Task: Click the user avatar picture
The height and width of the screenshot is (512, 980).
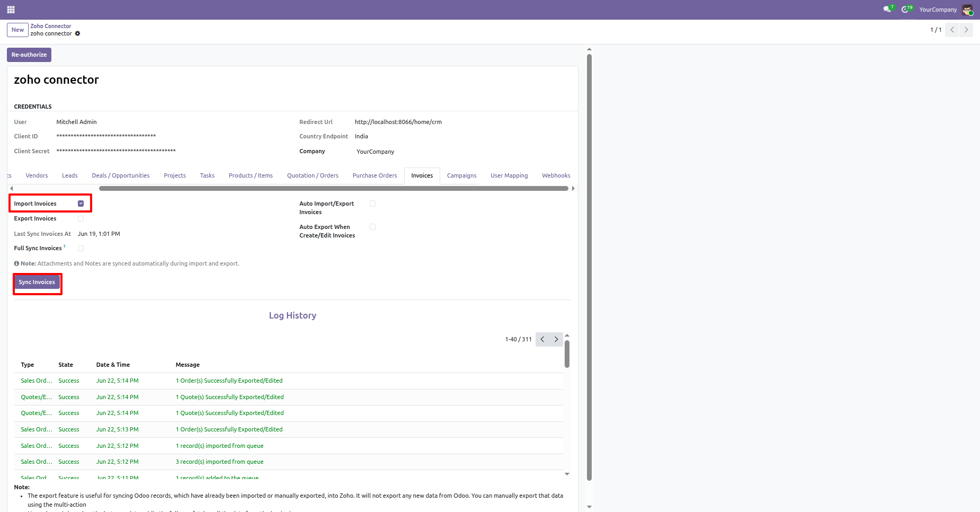Action: tap(967, 10)
